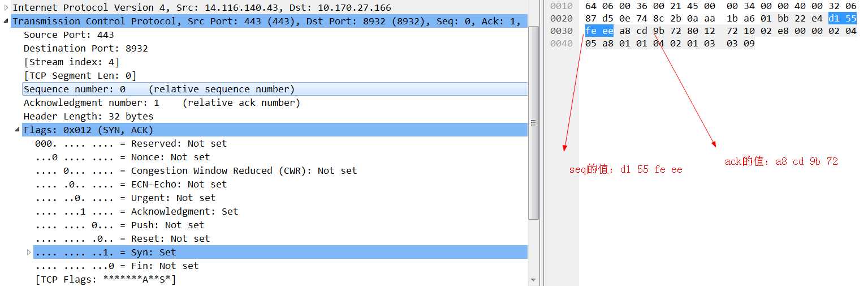This screenshot has height=286, width=868.
Task: Click hex offset 0040 in bytes pane
Action: 562,43
